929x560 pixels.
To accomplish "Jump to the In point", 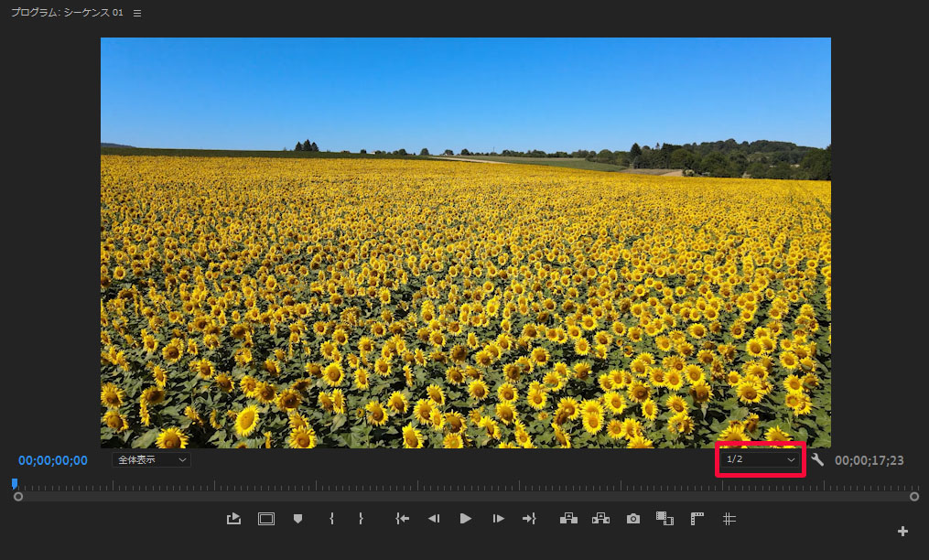I will point(402,519).
